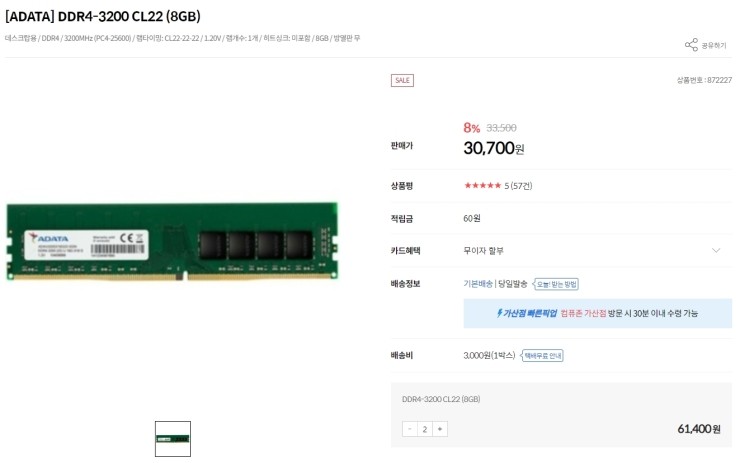Image resolution: width=740 pixels, height=463 pixels.
Task: Open the 택배무료 안내 shipping guide badge
Action: pos(542,355)
